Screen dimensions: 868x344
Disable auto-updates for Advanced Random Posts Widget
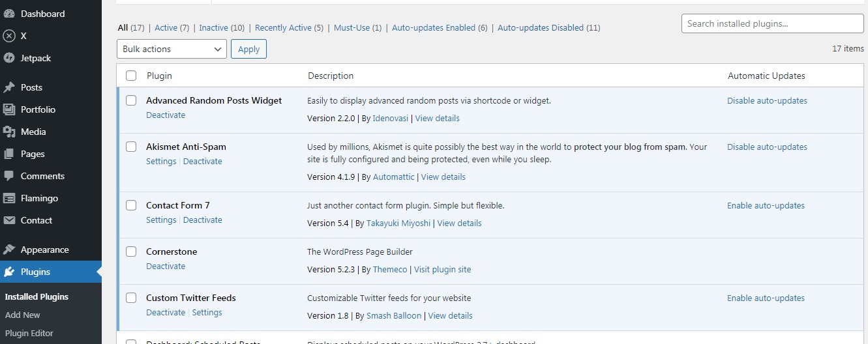(767, 100)
